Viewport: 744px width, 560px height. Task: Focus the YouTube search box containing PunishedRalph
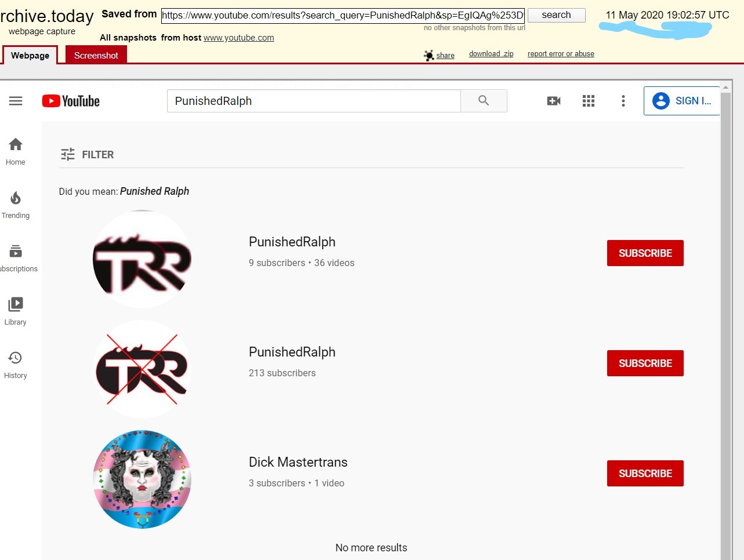[x=314, y=101]
